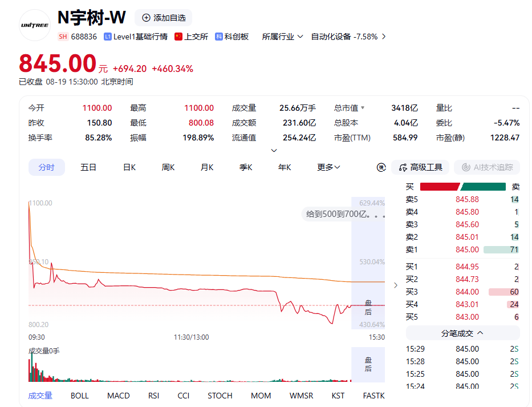Click the tool icon inside 高级工具
The height and width of the screenshot is (407, 532).
(403, 167)
